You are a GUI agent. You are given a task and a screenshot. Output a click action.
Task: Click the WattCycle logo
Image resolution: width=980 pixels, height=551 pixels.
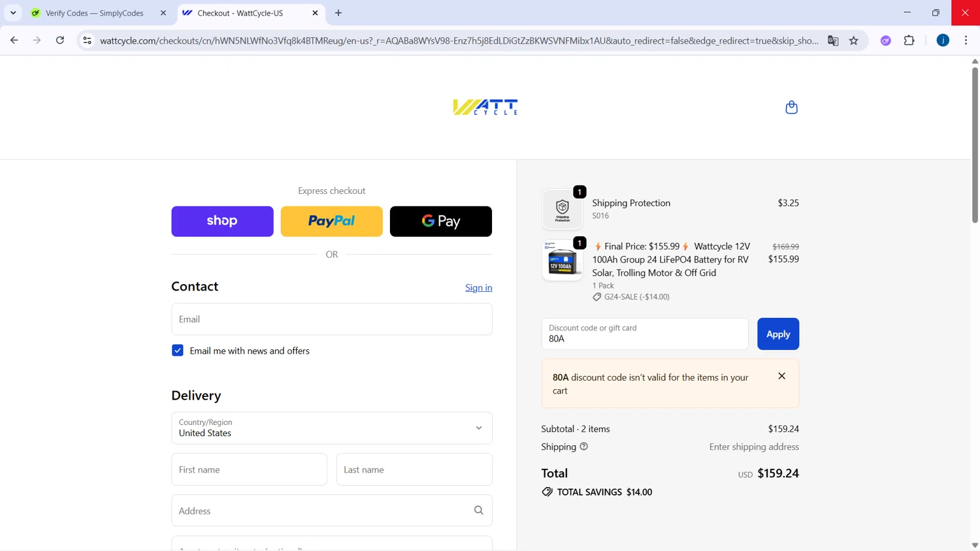[485, 107]
